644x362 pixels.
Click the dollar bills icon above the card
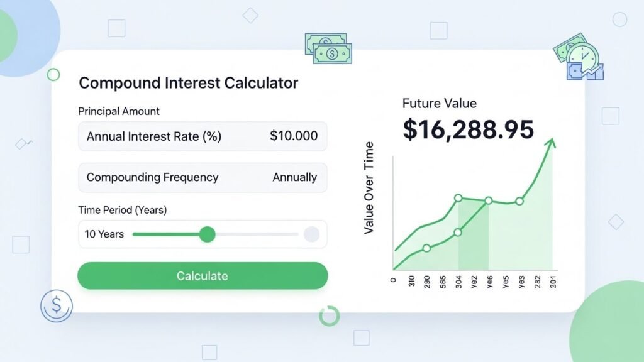click(328, 48)
